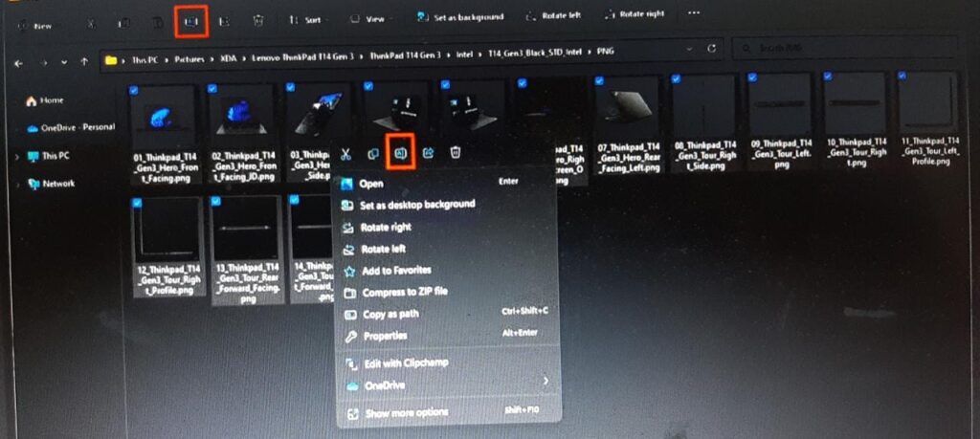Jump to XDA in the breadcrumb path
This screenshot has height=439, width=980.
228,58
